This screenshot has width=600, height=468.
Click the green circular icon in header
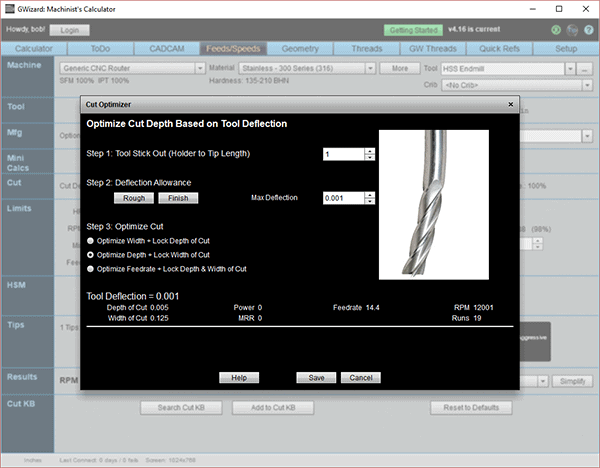(556, 30)
